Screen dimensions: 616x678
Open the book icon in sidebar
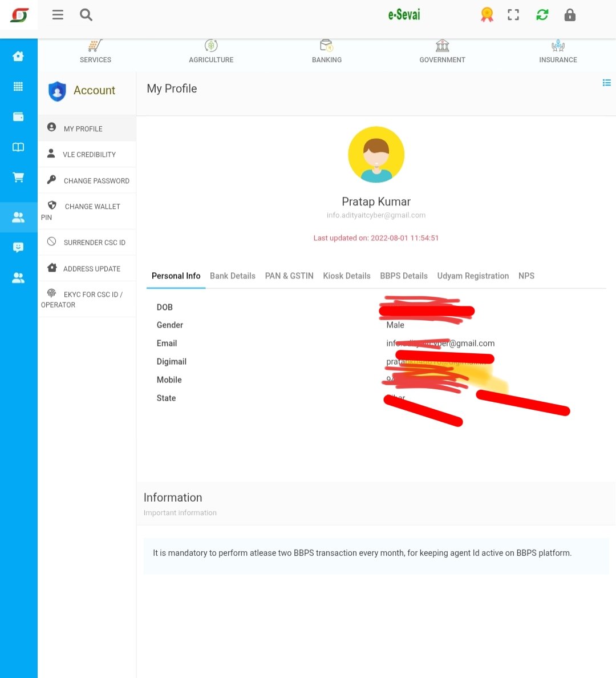pos(18,147)
